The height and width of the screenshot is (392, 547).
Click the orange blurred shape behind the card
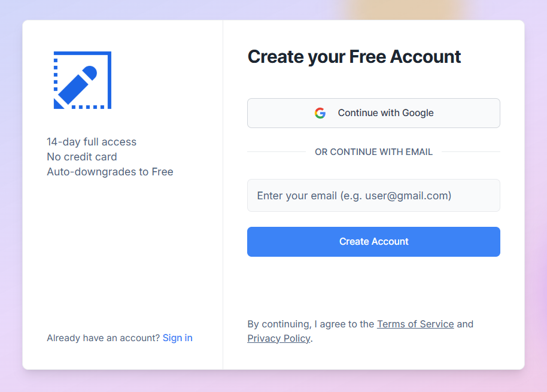(x=408, y=10)
